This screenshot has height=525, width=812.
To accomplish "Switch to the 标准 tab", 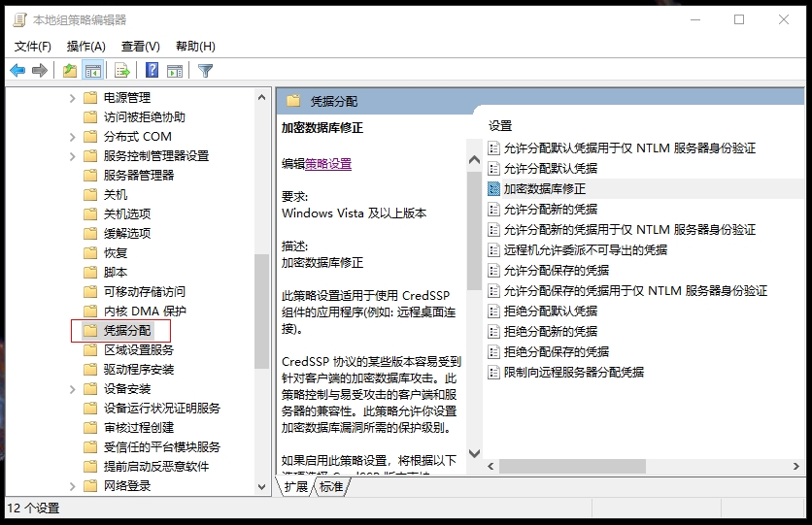I will (x=331, y=487).
